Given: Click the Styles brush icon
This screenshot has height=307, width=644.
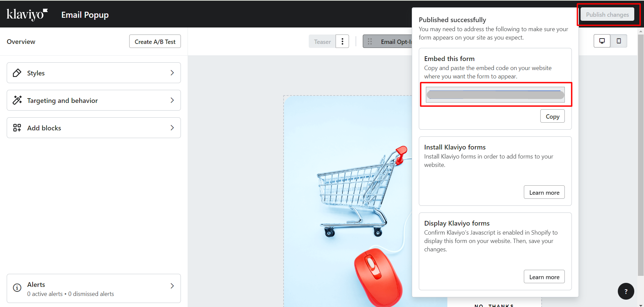Looking at the screenshot, I should (x=17, y=73).
